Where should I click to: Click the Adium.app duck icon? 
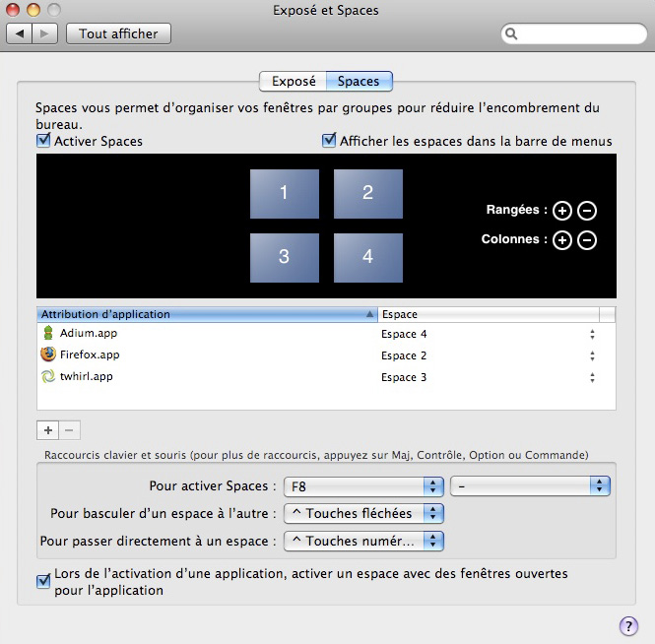click(48, 334)
